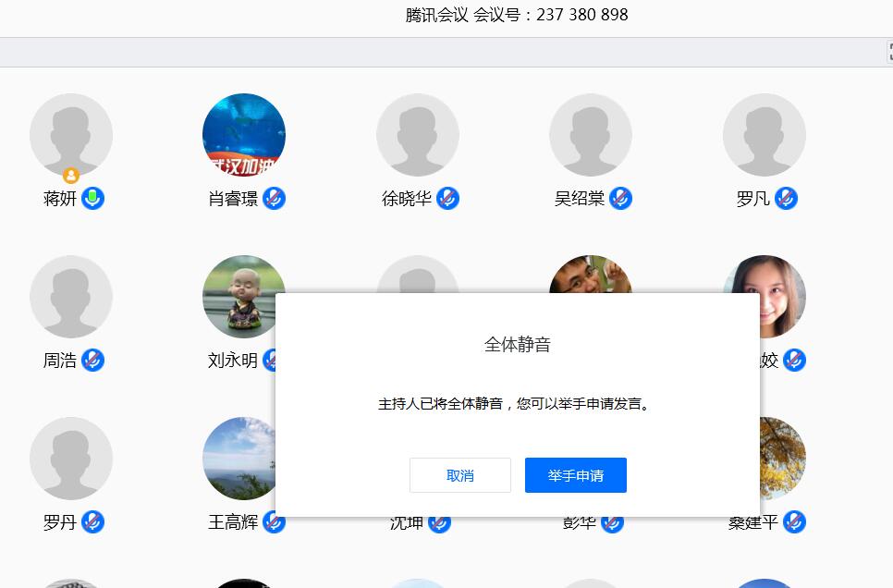This screenshot has width=893, height=588.
Task: Select 罗凡's profile picture
Action: coord(764,134)
